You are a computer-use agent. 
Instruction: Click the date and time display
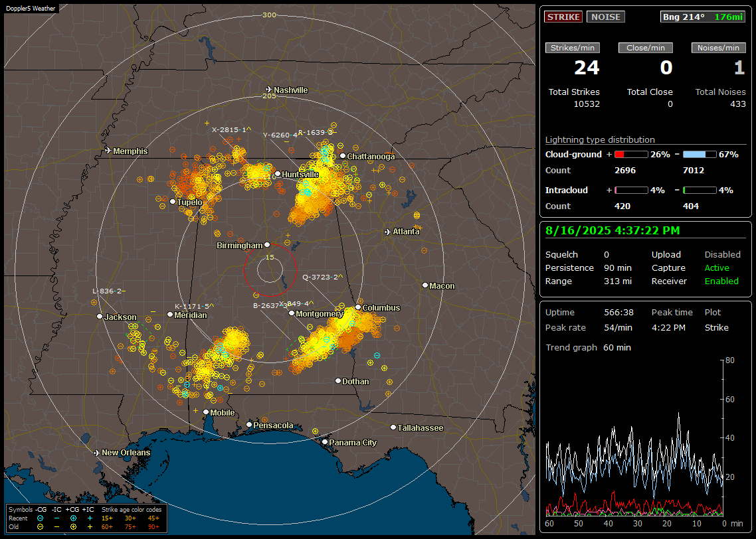pos(613,231)
